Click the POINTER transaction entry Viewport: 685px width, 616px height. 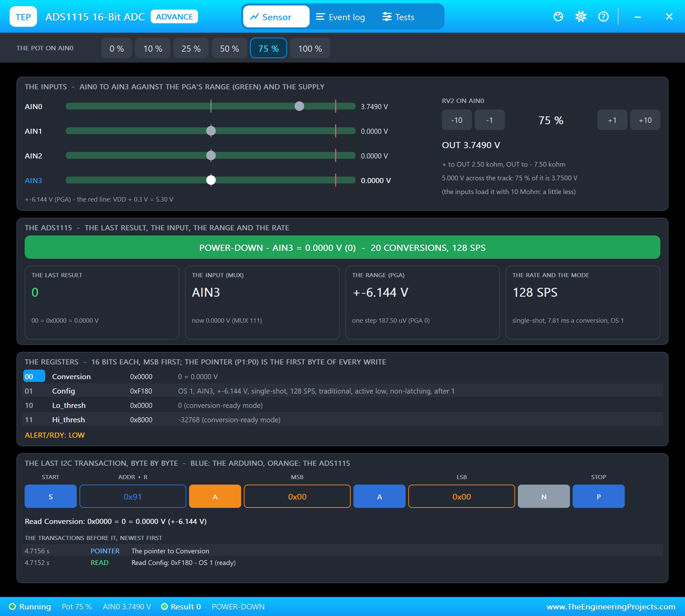(x=342, y=551)
